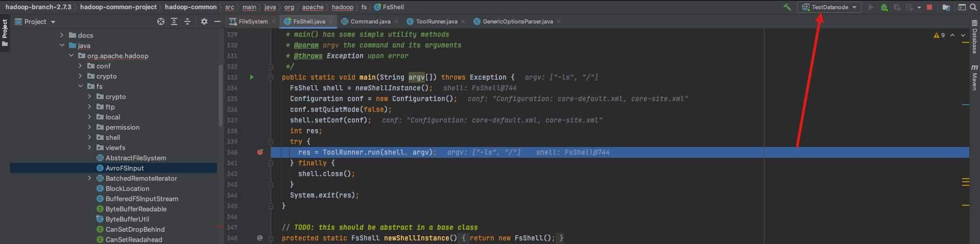Go to previous highlighted error arrow
This screenshot has height=244, width=980.
[x=952, y=35]
